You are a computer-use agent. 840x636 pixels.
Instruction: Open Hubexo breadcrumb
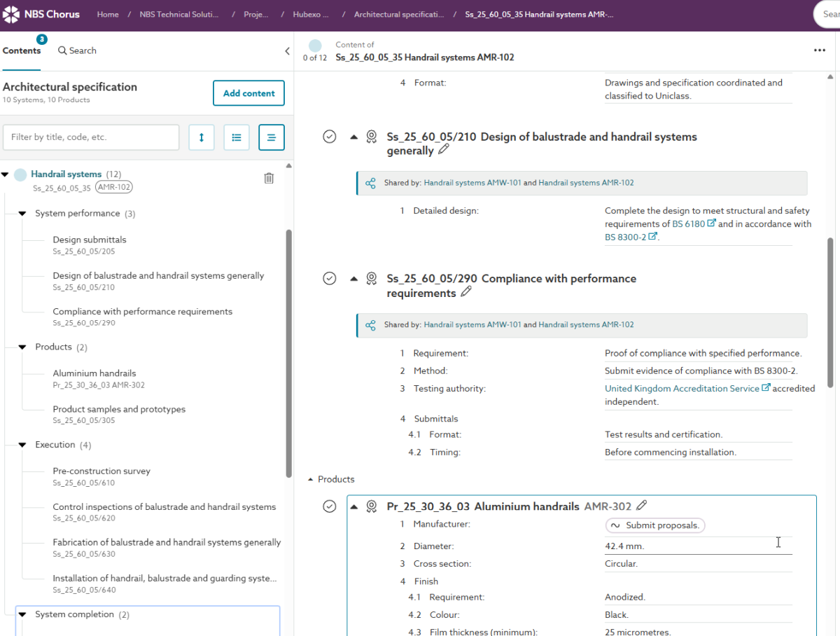point(311,14)
